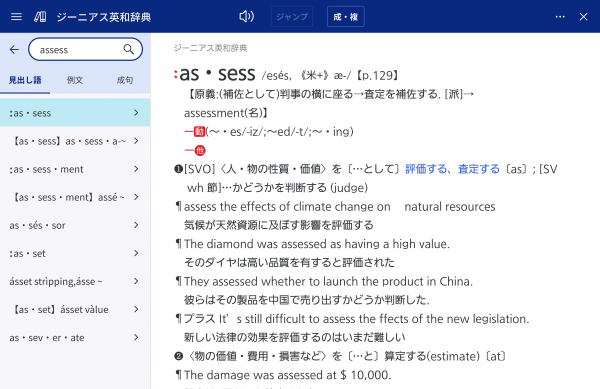The width and height of the screenshot is (600, 389).
Task: Click the red 動 part-of-speech badge
Action: [x=199, y=132]
